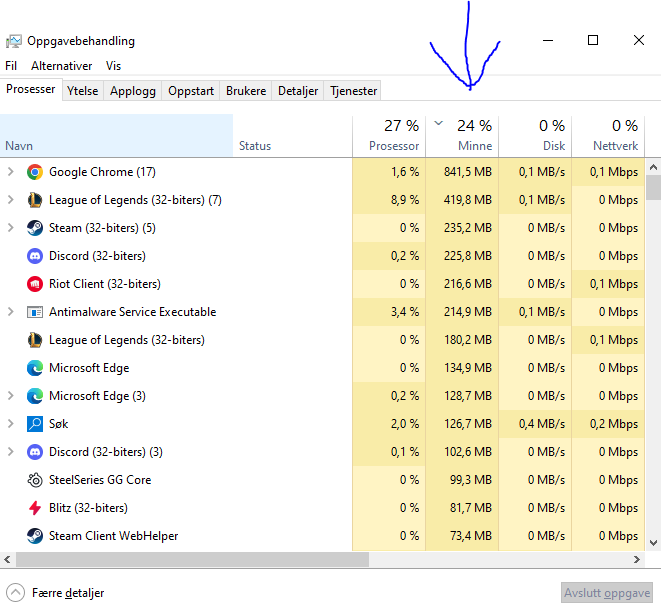Switch to the Brukere tab
The height and width of the screenshot is (615, 661).
(246, 91)
